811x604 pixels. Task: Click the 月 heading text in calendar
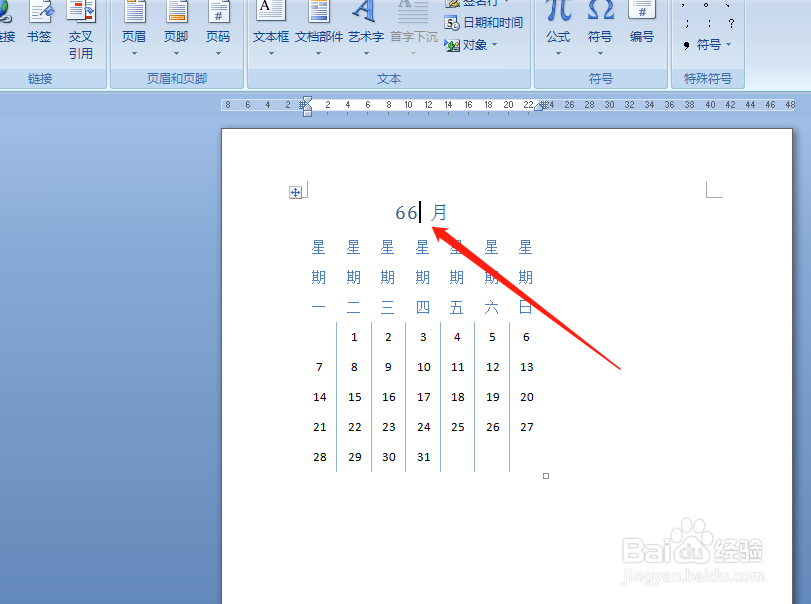(439, 212)
